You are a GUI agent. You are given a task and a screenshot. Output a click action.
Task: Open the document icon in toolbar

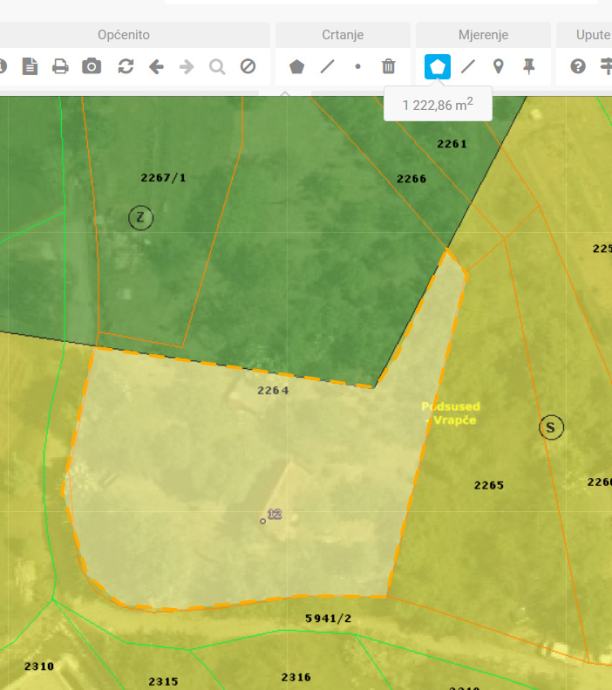tap(30, 67)
